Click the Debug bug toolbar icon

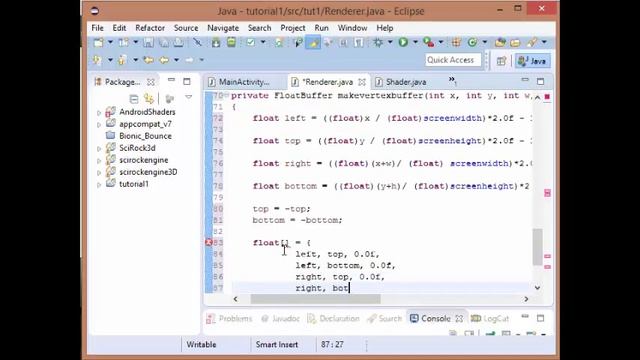pyautogui.click(x=378, y=42)
